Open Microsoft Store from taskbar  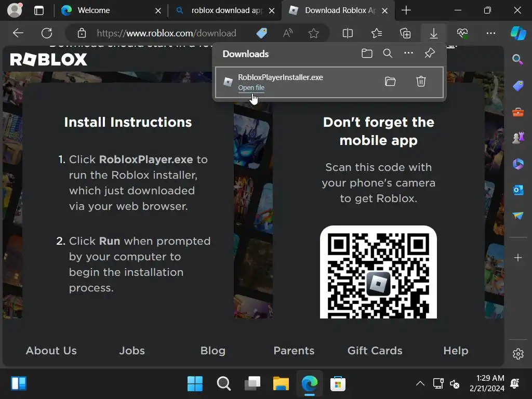[338, 384]
